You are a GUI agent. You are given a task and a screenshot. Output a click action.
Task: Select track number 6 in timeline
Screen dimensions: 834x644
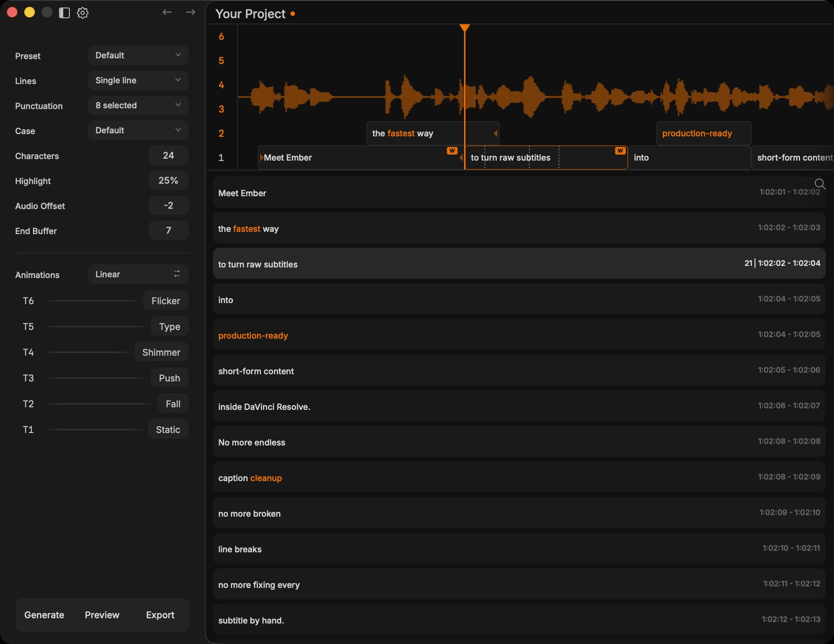[x=221, y=37]
